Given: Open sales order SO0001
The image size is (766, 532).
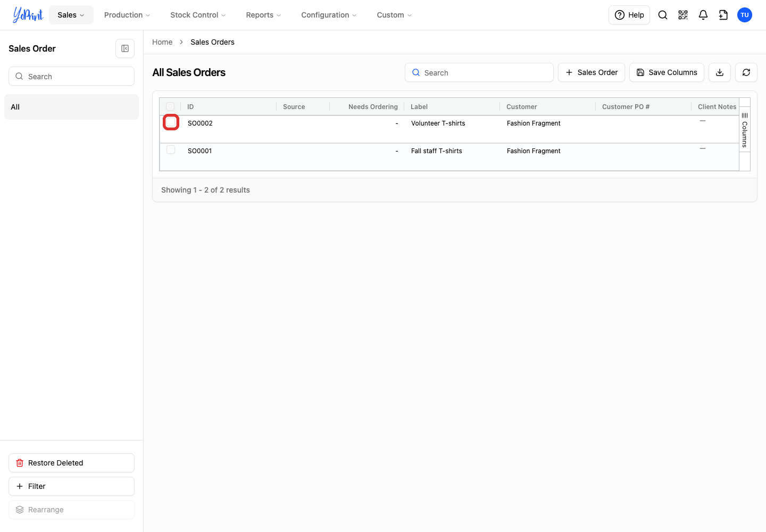Looking at the screenshot, I should (199, 151).
